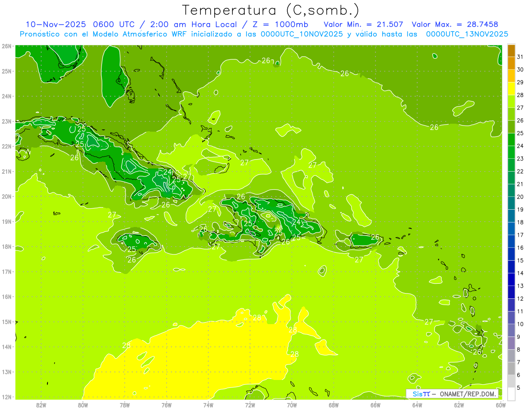Click the latitude axis label "22N"
This screenshot has height=411, width=532.
[7, 146]
